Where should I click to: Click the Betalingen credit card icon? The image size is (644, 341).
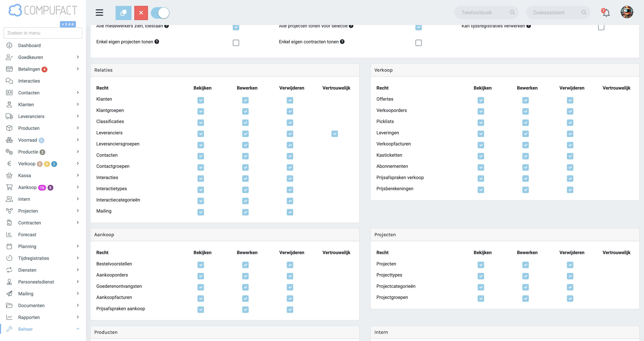pos(9,69)
